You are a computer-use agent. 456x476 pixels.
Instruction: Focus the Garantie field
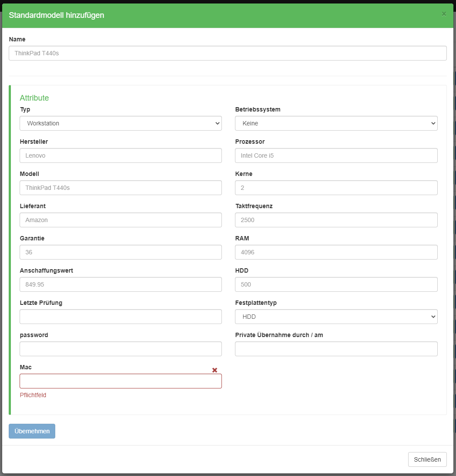(x=121, y=252)
